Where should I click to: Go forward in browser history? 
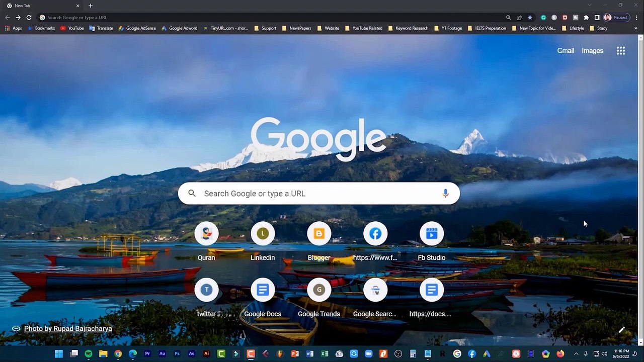pyautogui.click(x=18, y=18)
